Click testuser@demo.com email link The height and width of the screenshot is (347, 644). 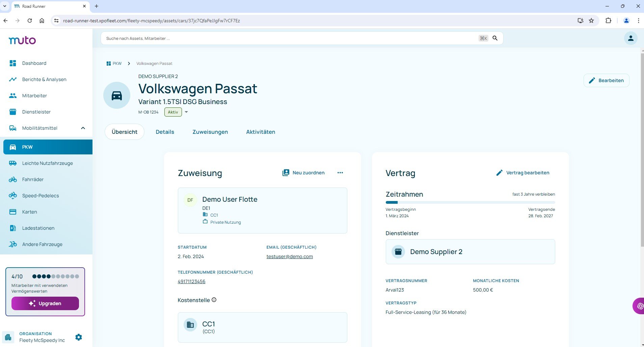click(290, 256)
